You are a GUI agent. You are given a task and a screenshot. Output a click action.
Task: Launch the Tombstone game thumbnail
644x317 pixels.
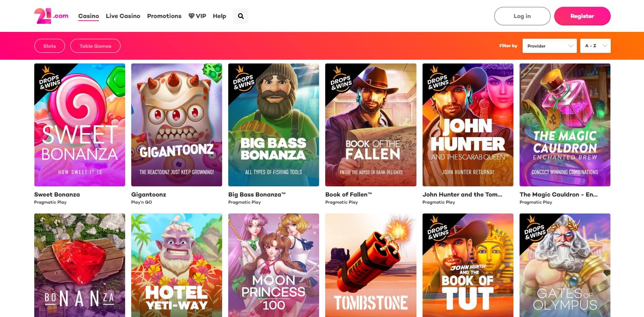tap(371, 265)
